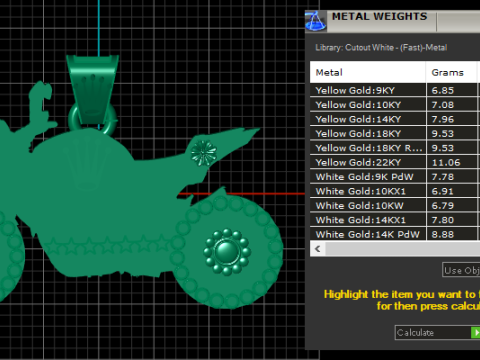Select the Yellow Gold:18KY R... row
Screen dimensions: 480x360
tap(395, 148)
